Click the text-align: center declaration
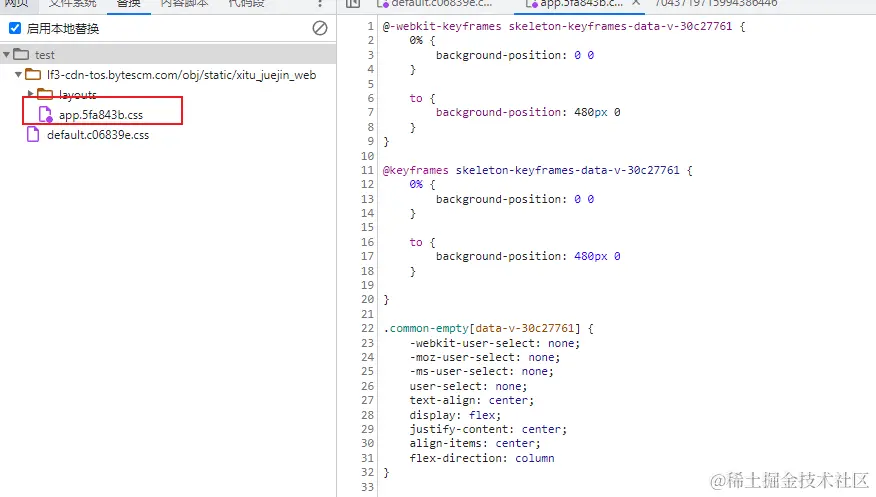This screenshot has height=497, width=876. [472, 400]
